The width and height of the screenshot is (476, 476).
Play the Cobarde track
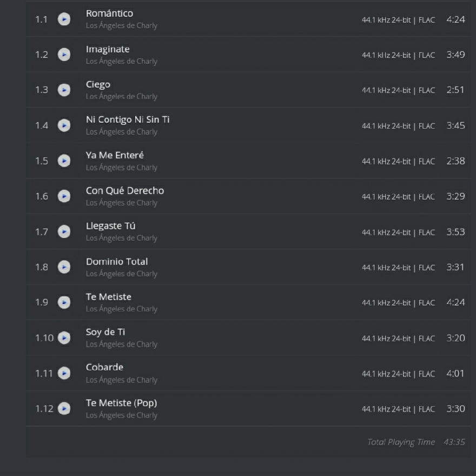(x=64, y=373)
